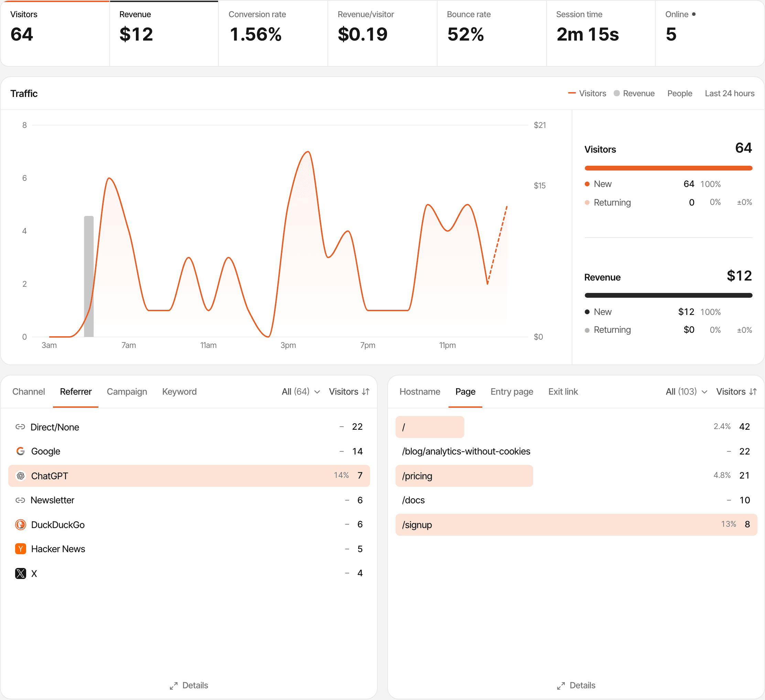Click the Returning visitors row

coord(668,203)
